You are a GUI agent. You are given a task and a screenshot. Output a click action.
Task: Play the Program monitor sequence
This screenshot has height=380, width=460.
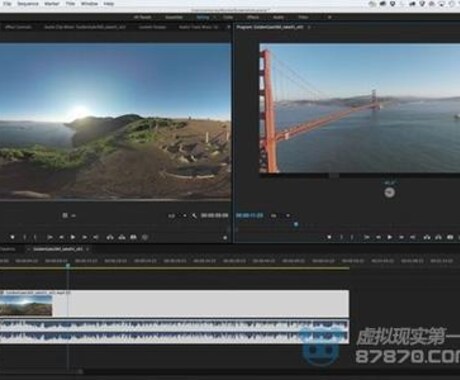point(389,237)
